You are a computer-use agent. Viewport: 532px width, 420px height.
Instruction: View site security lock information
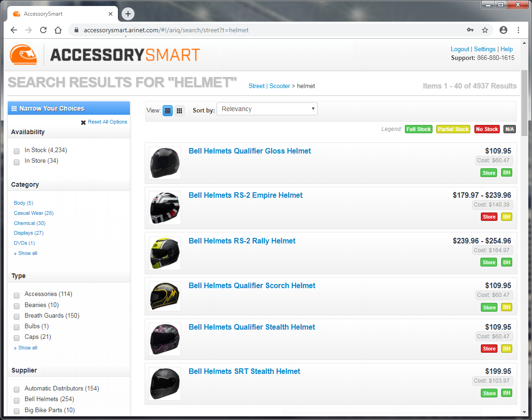pyautogui.click(x=76, y=30)
